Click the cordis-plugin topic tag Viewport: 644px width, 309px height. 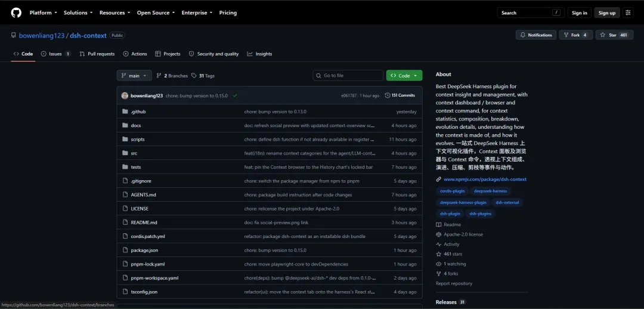(452, 191)
